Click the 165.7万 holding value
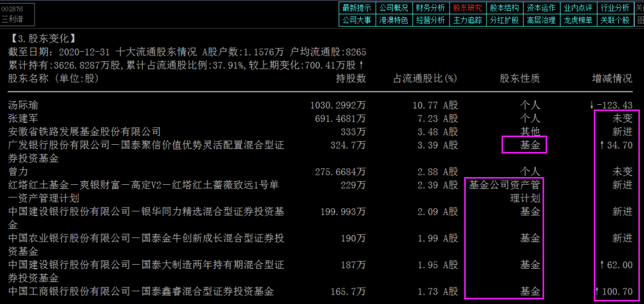644x304 pixels. 348,292
